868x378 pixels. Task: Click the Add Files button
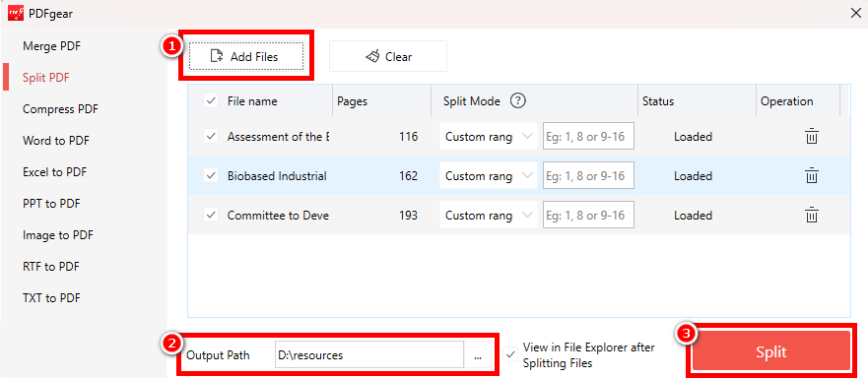[246, 56]
